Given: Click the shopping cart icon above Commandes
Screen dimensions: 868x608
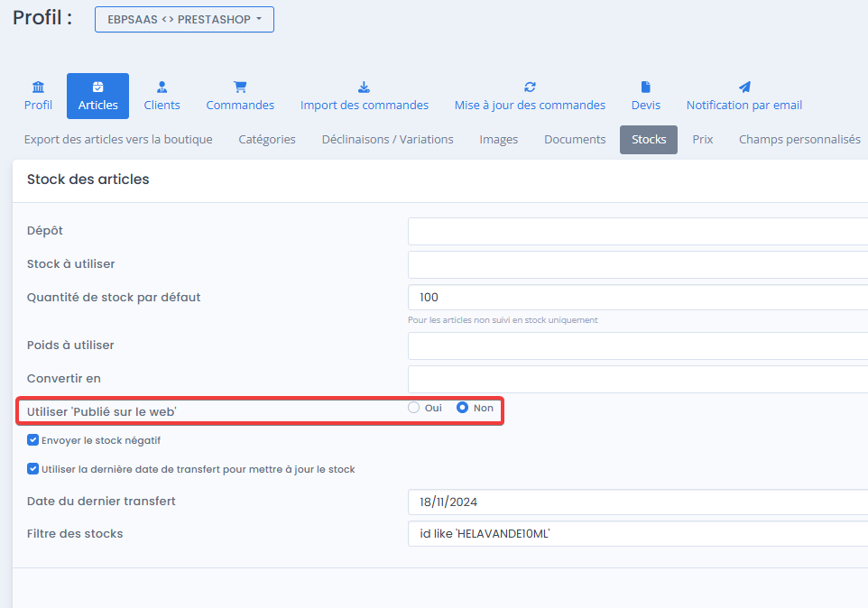Looking at the screenshot, I should [240, 87].
